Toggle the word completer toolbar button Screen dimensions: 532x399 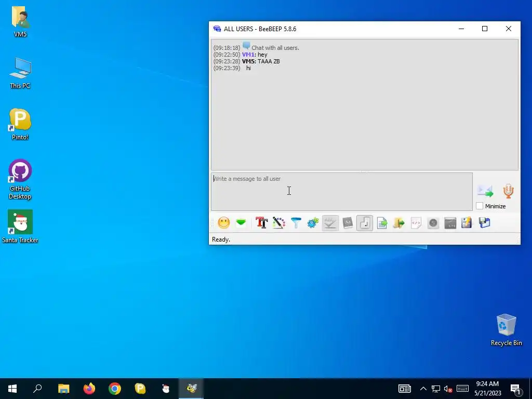pos(348,223)
